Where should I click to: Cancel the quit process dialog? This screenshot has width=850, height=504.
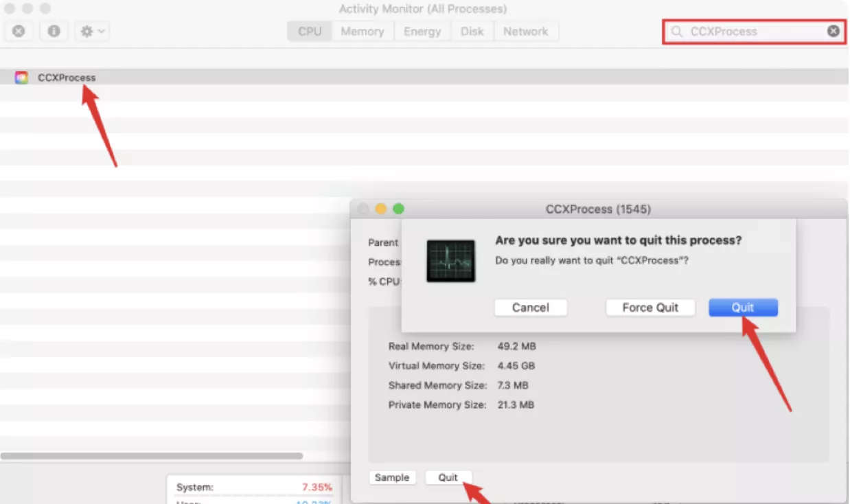530,308
